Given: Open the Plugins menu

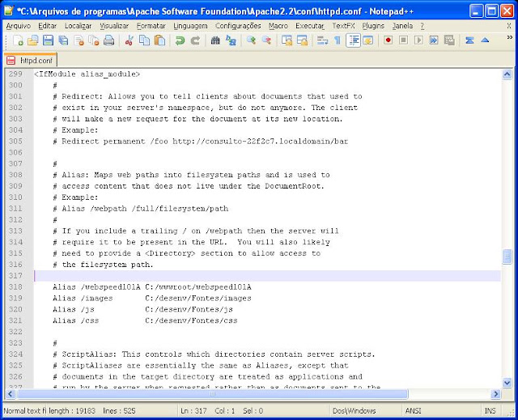Looking at the screenshot, I should click(373, 26).
